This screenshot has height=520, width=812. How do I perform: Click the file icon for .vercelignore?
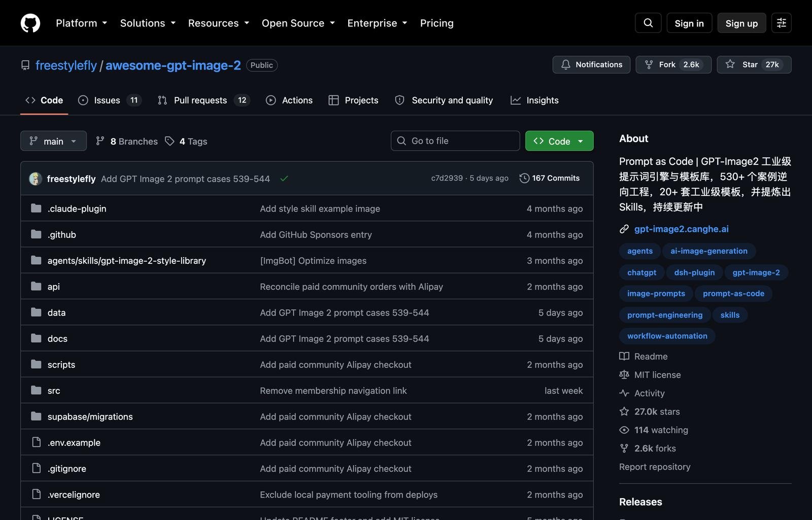36,494
